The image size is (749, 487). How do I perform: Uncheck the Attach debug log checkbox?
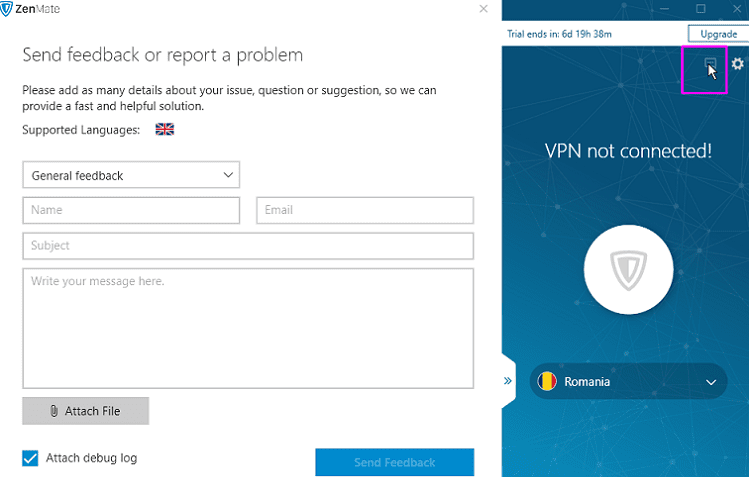click(x=30, y=458)
